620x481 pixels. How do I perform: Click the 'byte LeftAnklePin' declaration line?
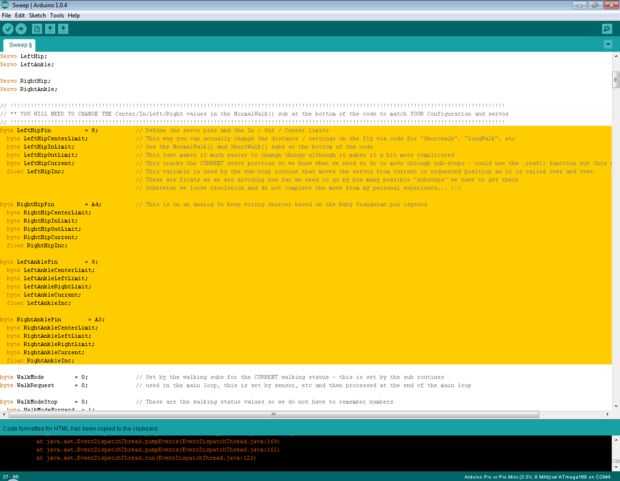(x=49, y=262)
